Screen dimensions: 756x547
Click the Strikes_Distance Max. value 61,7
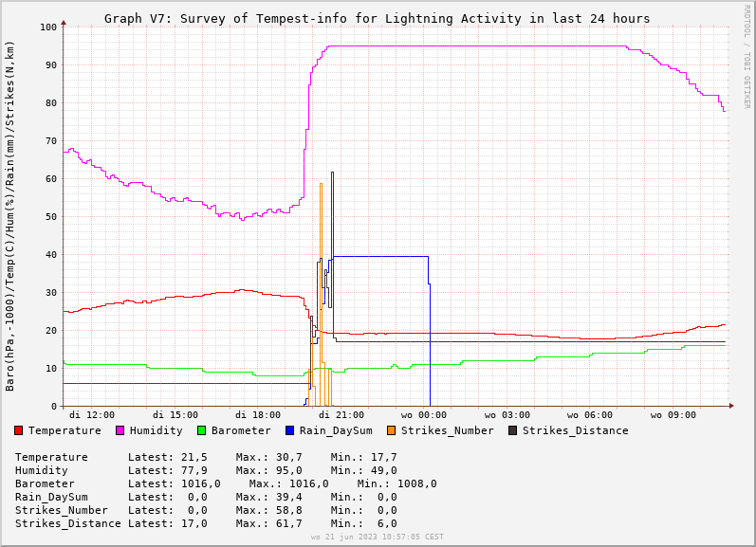pyautogui.click(x=288, y=523)
